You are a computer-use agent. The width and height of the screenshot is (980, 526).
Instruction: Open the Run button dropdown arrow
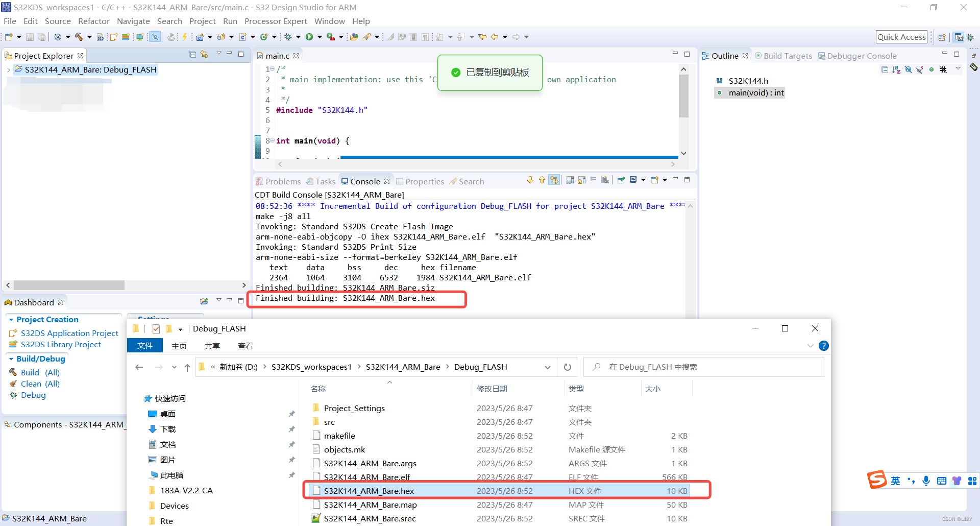pyautogui.click(x=320, y=37)
